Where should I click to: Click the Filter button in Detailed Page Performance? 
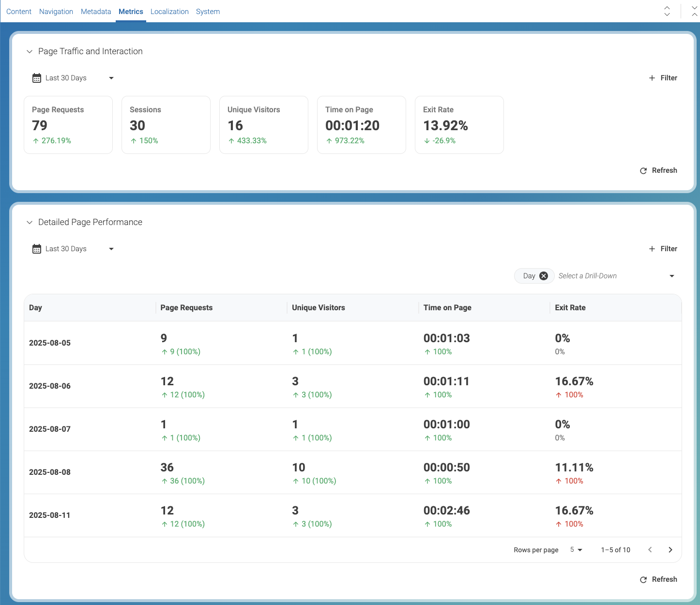click(669, 248)
